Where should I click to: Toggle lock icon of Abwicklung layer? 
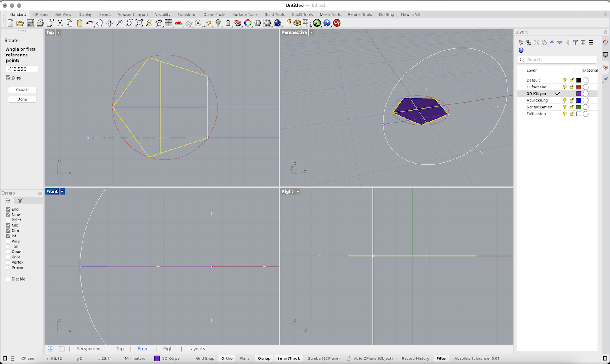[x=572, y=100]
